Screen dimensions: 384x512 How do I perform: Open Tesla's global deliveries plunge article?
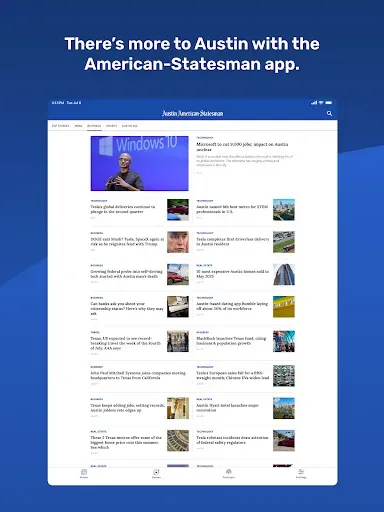123,209
